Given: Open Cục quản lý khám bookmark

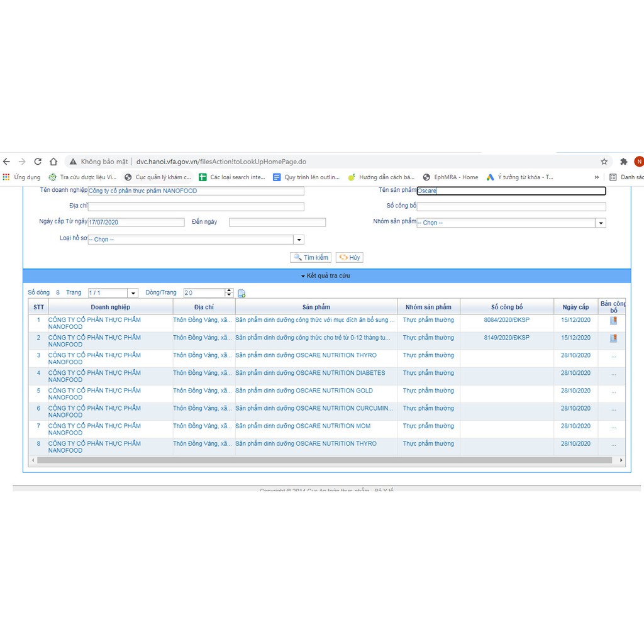Looking at the screenshot, I should [158, 177].
